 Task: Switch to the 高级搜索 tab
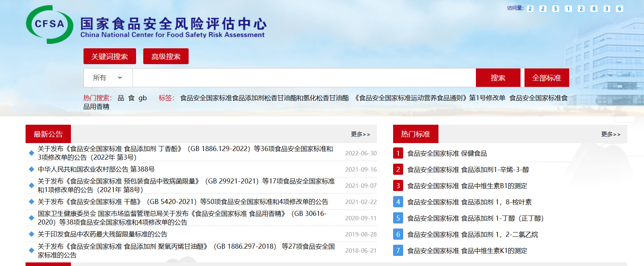point(166,56)
